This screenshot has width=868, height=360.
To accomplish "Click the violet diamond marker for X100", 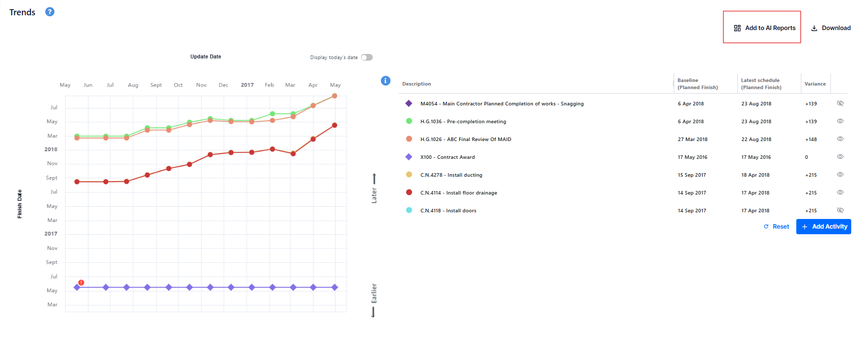I will point(409,157).
